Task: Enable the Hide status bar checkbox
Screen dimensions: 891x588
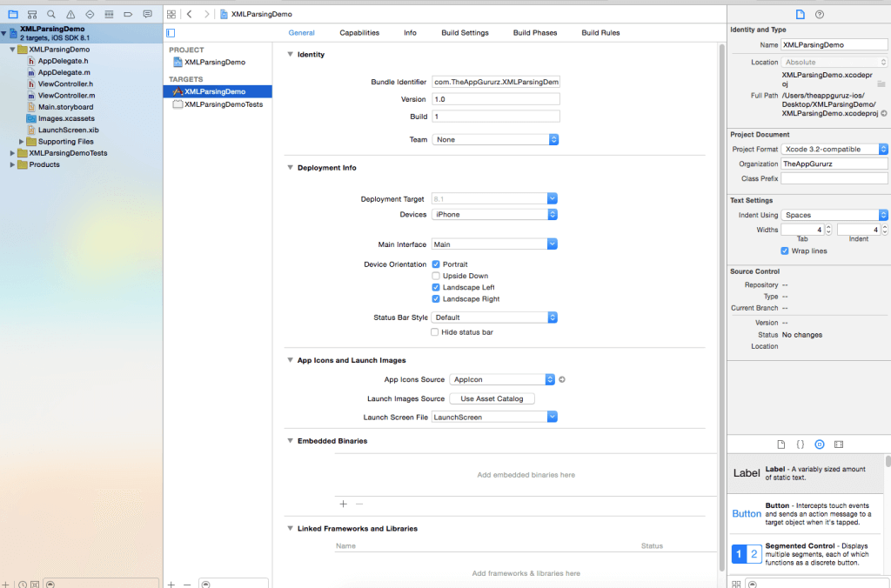Action: point(435,331)
